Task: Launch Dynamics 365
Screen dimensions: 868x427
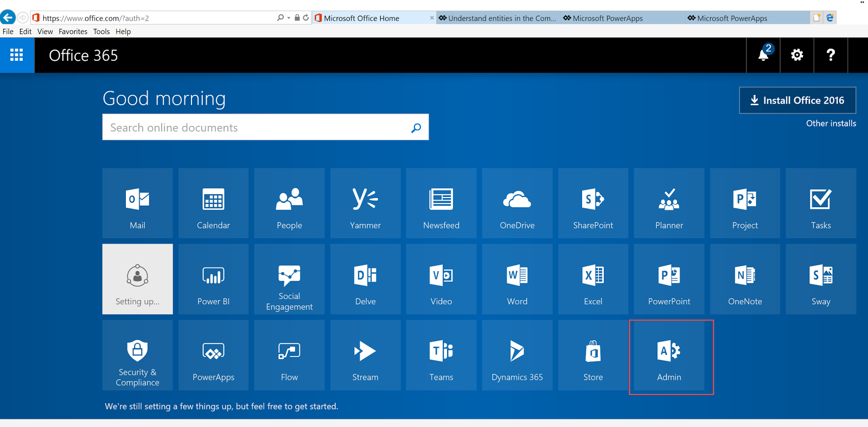Action: (517, 355)
